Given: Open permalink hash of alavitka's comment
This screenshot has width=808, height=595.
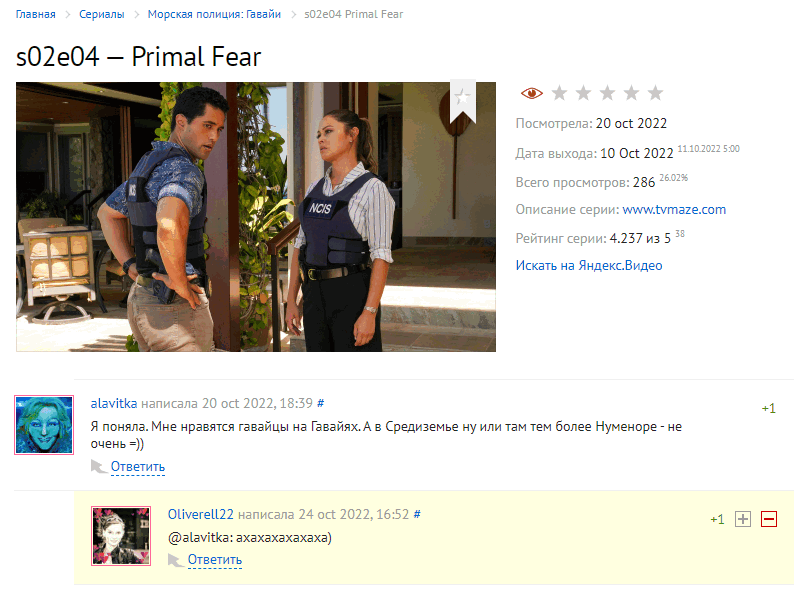Looking at the screenshot, I should [321, 403].
